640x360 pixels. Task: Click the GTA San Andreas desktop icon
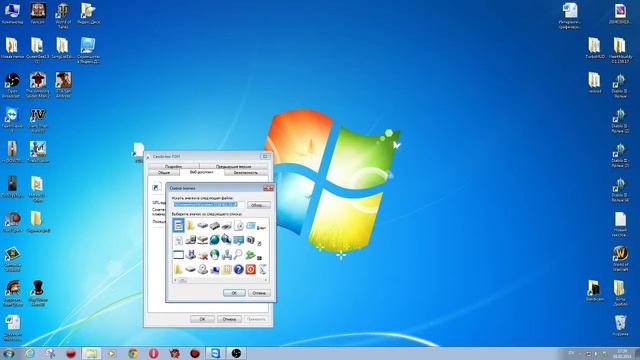click(63, 85)
